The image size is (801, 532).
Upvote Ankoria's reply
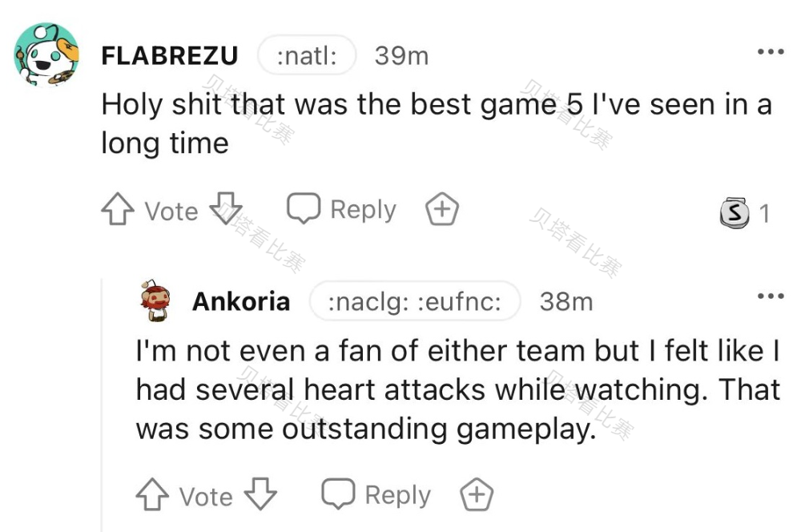coord(152,495)
